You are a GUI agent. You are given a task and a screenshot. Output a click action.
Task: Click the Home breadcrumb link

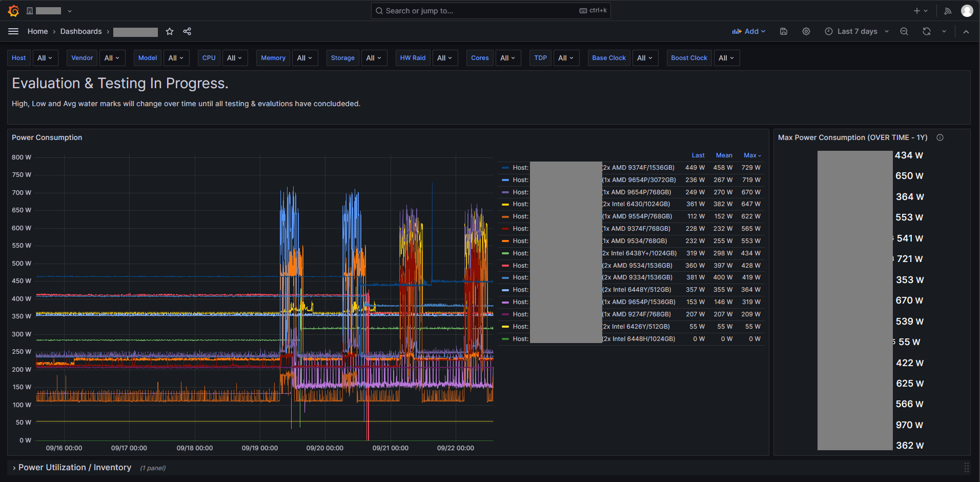point(37,31)
